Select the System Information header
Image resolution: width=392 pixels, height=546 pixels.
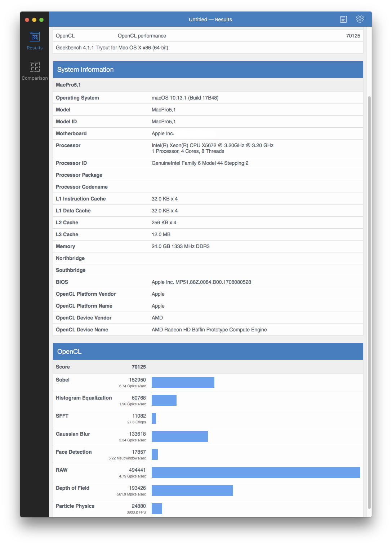[x=208, y=70]
